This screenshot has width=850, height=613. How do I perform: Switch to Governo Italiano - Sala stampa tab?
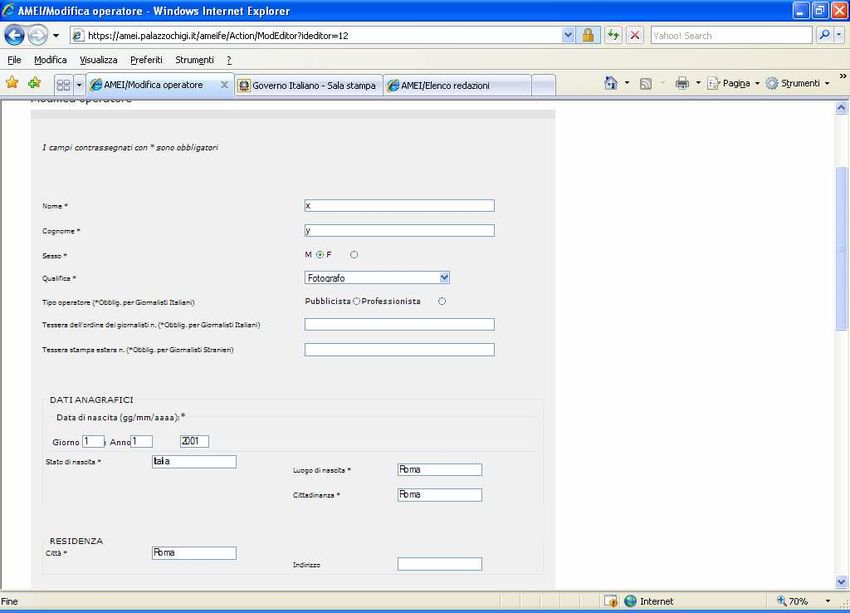click(x=307, y=85)
